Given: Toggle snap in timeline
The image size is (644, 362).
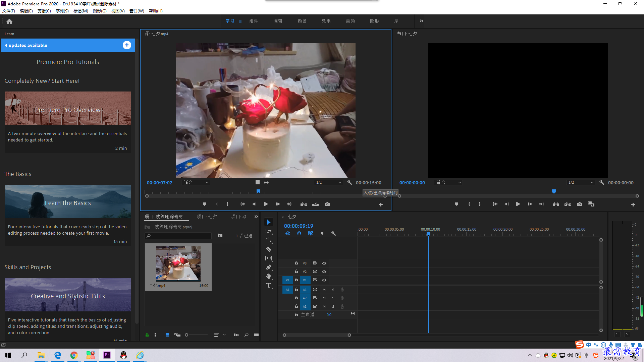Looking at the screenshot, I should [299, 233].
